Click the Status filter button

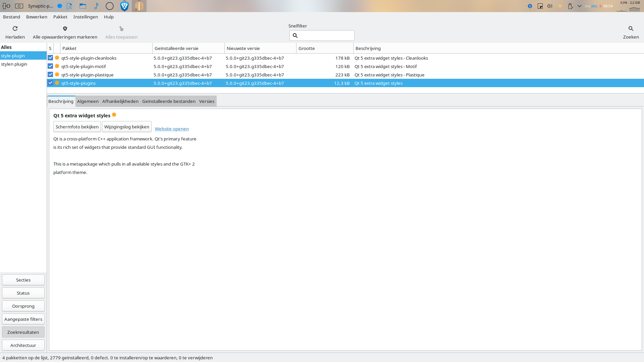(23, 293)
